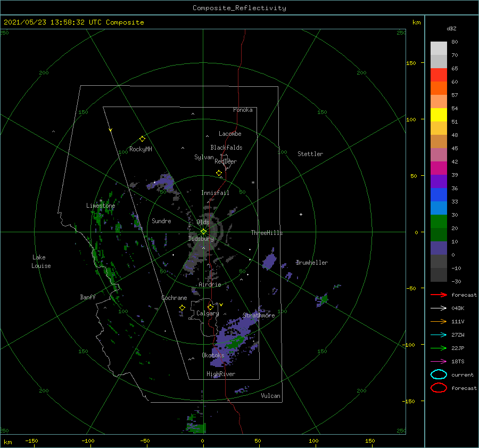Click the Drumheller town label
Viewport: 479px width, 448px height.
pyautogui.click(x=312, y=263)
